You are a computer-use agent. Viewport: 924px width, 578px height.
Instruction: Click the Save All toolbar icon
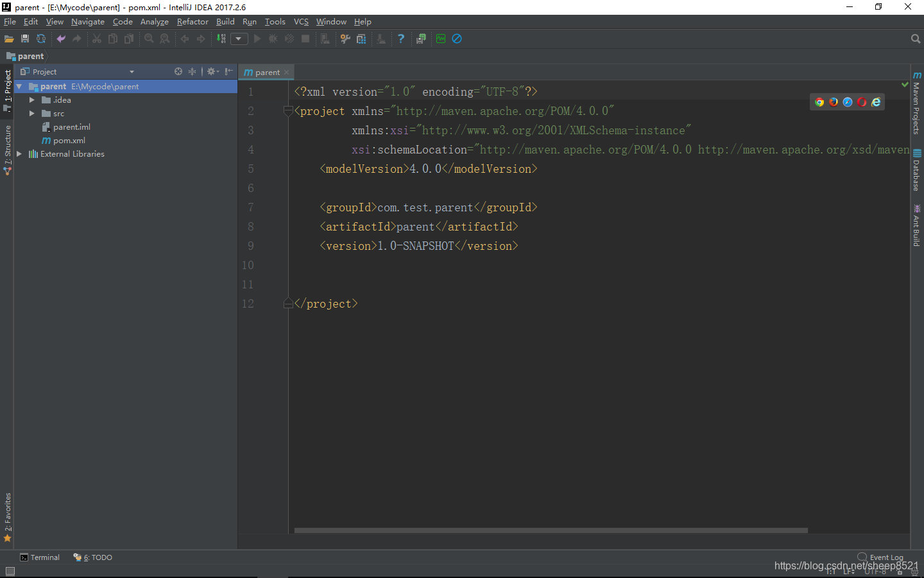(25, 39)
